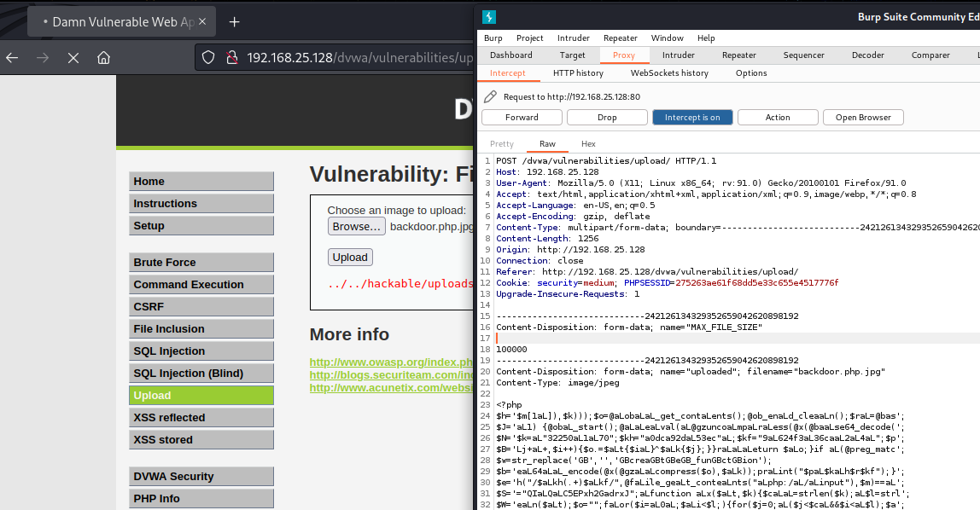Screen dimensions: 980x510
Task: Stop page loading with X icon
Action: pos(73,58)
